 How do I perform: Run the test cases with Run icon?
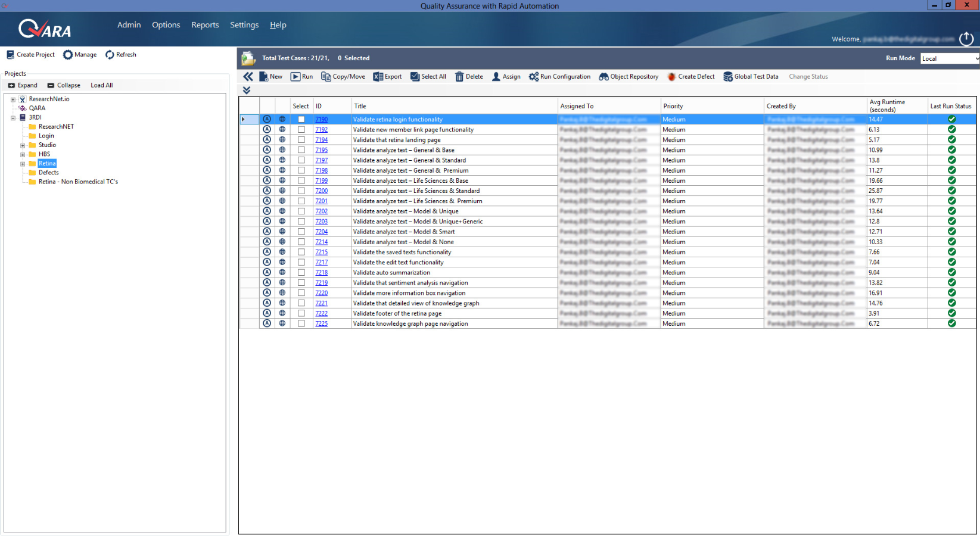coord(295,77)
